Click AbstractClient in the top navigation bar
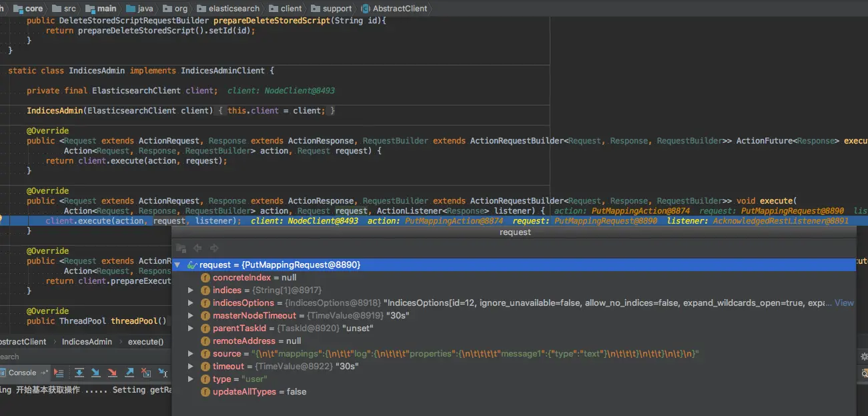 (400, 9)
